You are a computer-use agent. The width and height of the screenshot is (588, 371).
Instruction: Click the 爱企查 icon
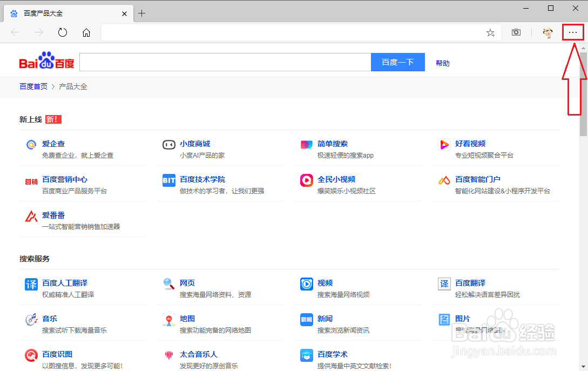coord(31,144)
